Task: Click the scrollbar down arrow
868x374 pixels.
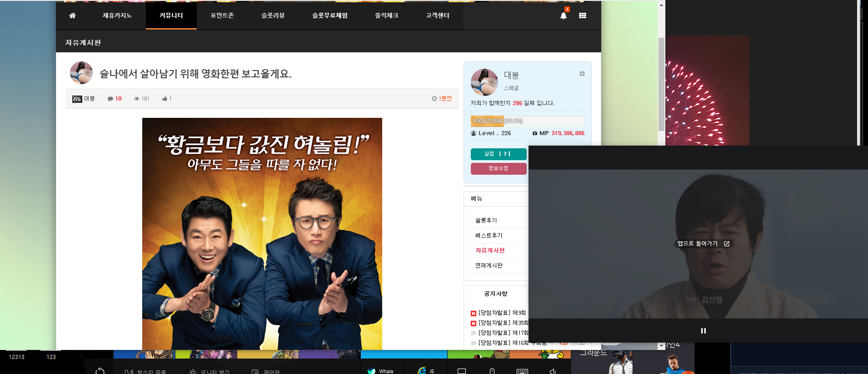Action: (x=661, y=346)
